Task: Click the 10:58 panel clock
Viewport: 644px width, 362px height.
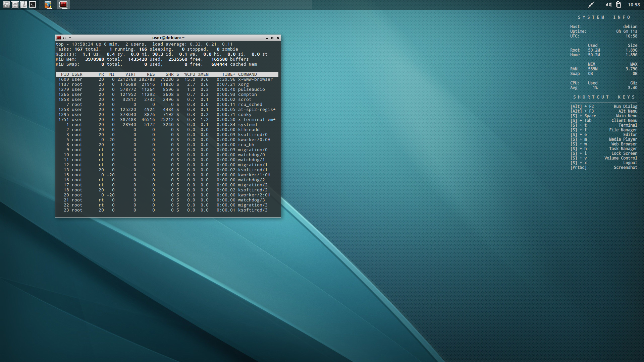Action: pos(634,5)
